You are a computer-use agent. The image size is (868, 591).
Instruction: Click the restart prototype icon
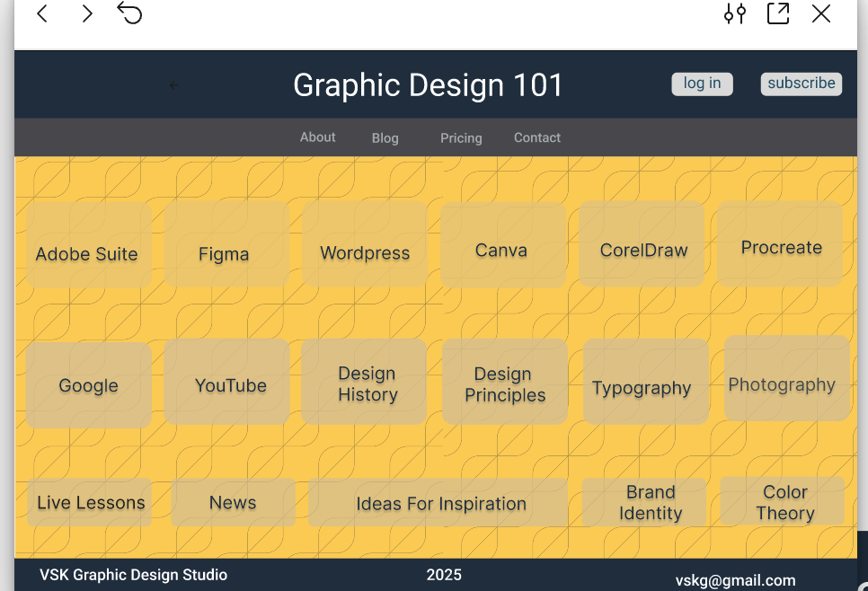130,13
